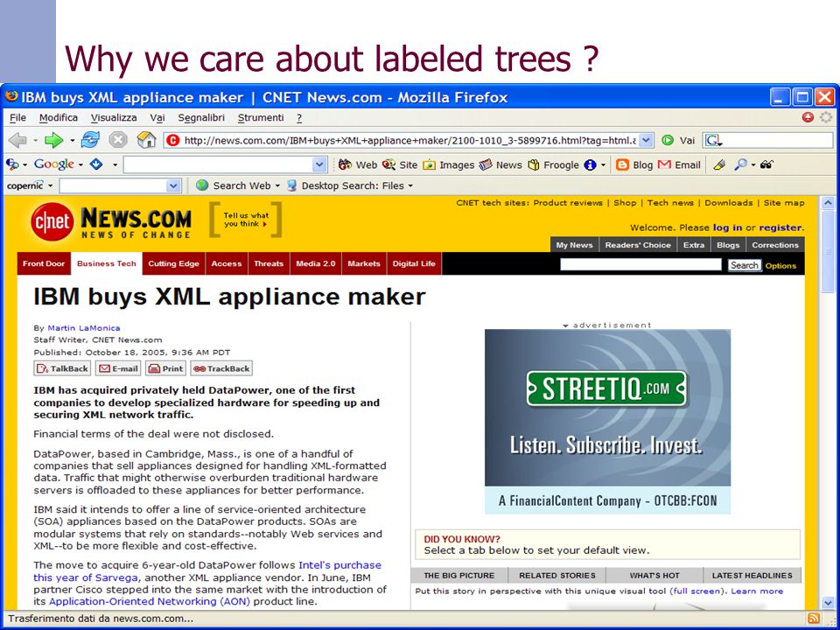Open the Front Door tab
840x630 pixels.
click(44, 263)
